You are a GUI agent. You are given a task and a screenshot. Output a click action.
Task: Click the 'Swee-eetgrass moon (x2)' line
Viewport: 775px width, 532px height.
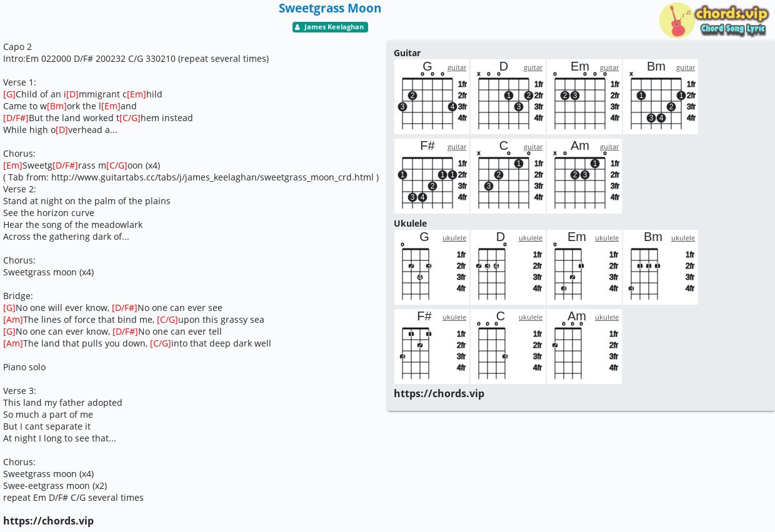point(55,486)
